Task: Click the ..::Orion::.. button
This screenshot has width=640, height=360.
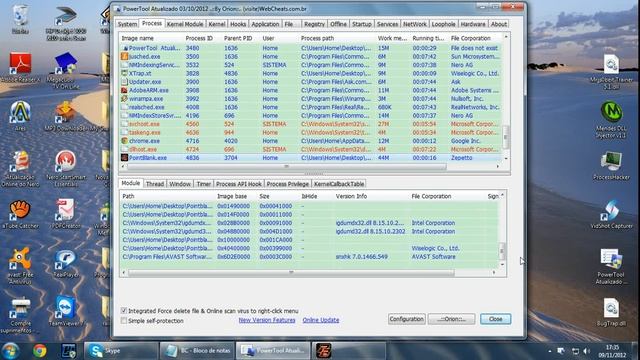Action: (x=451, y=319)
